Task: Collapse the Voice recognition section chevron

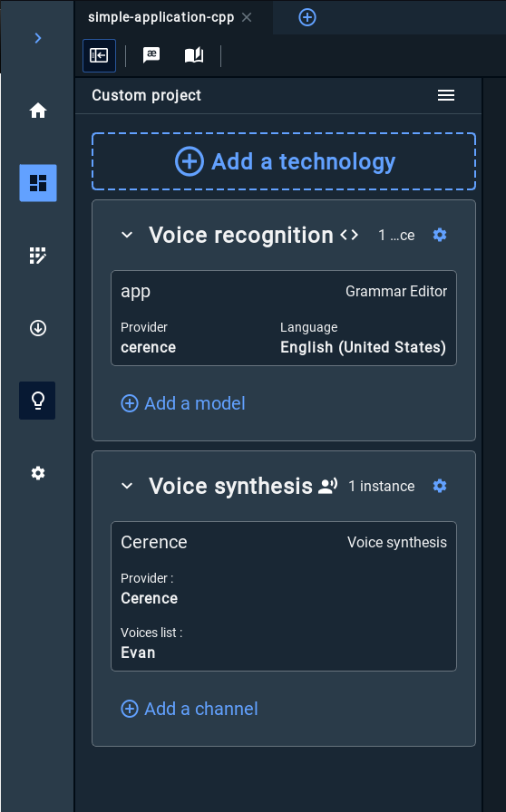Action: pos(127,235)
